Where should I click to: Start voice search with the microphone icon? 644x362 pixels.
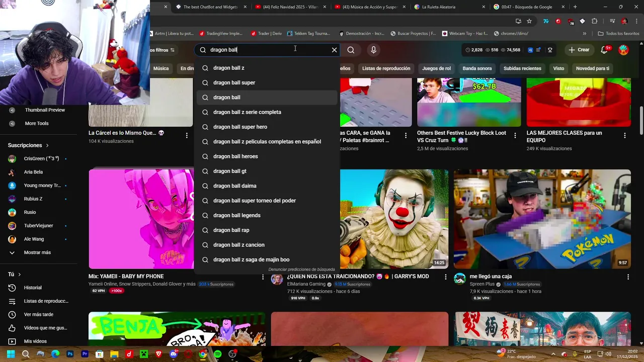point(373,50)
